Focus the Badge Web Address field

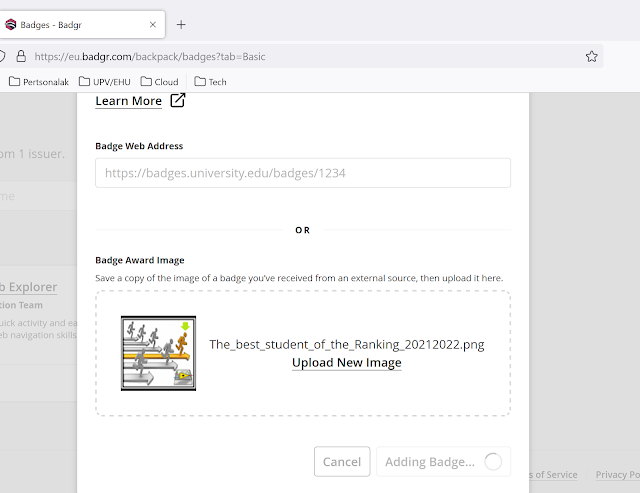click(x=303, y=173)
